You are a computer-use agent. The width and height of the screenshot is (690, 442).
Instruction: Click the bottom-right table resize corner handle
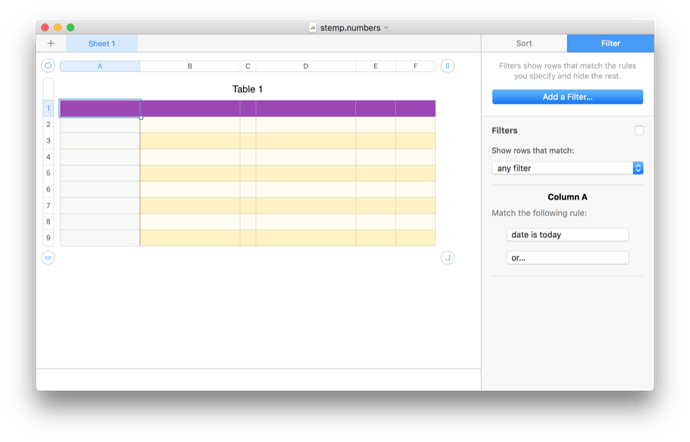[448, 258]
